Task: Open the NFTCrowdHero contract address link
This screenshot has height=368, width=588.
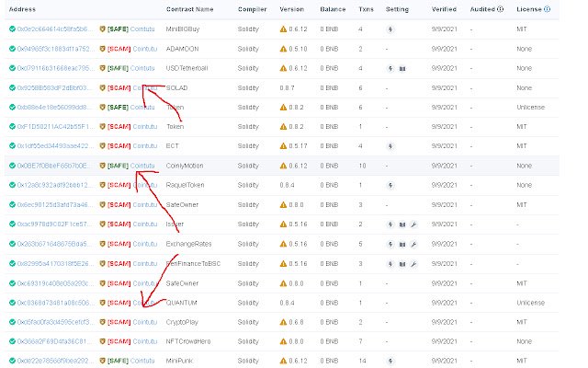Action: (x=54, y=341)
